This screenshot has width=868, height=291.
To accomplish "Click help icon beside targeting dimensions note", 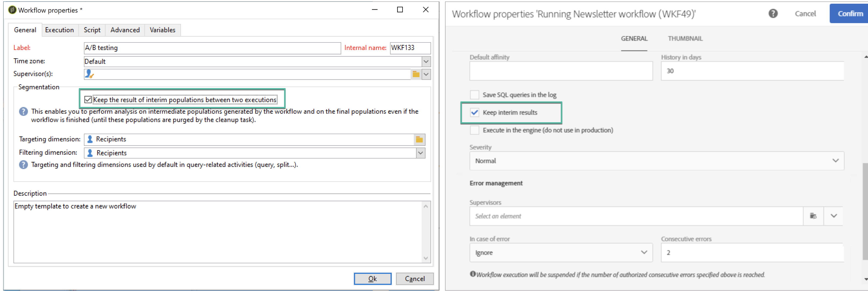I will pos(23,165).
